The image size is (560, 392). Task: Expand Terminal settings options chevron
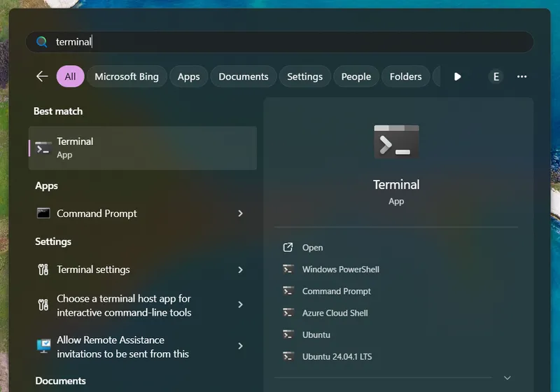click(x=240, y=269)
